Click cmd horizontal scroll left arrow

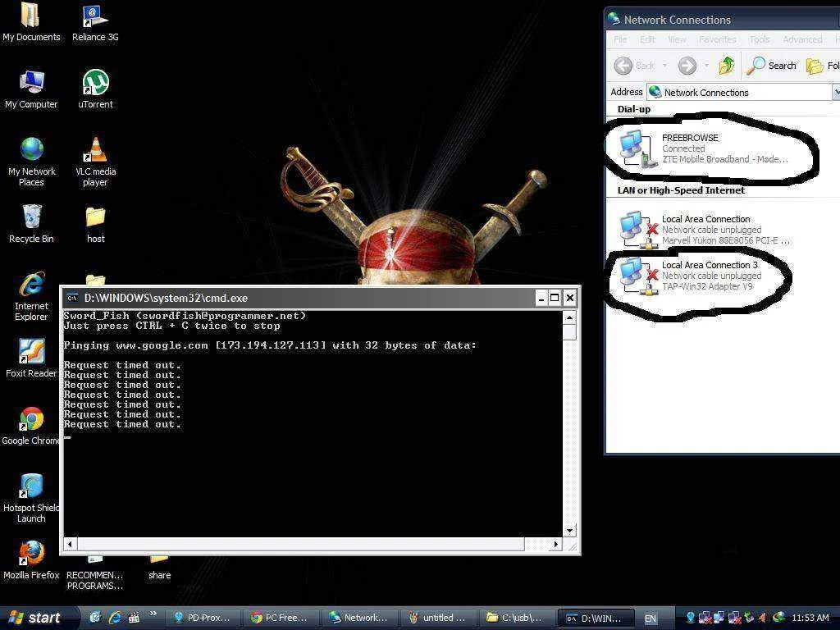(70, 545)
